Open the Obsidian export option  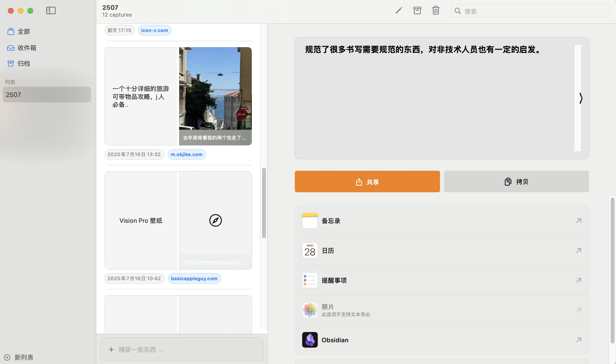[335, 340]
